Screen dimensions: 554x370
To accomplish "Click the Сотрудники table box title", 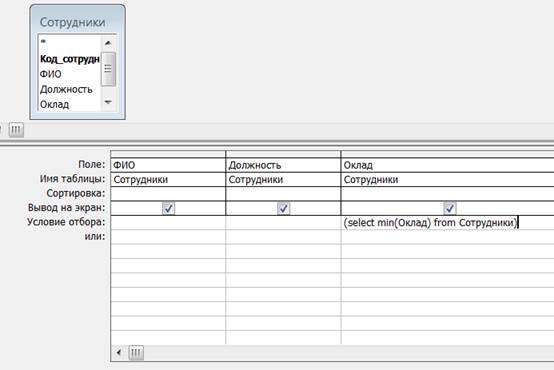I will click(72, 22).
